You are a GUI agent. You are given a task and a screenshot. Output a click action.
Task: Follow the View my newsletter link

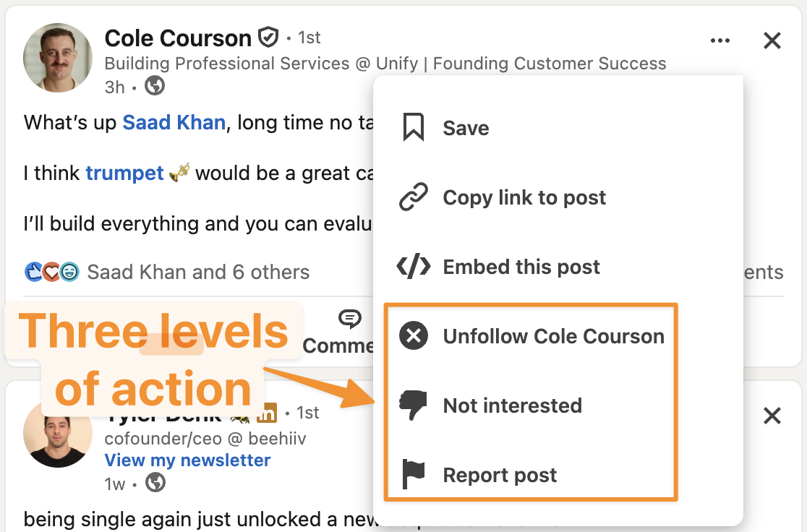(187, 460)
